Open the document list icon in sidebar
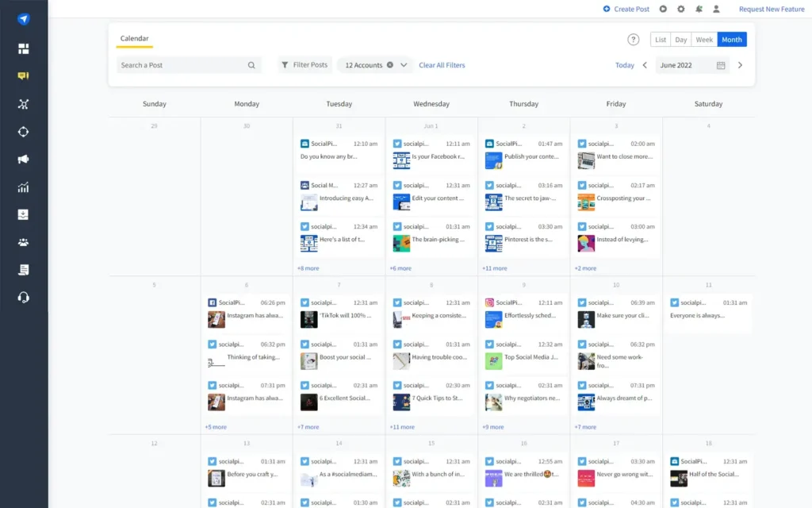Image resolution: width=812 pixels, height=508 pixels. pyautogui.click(x=23, y=270)
